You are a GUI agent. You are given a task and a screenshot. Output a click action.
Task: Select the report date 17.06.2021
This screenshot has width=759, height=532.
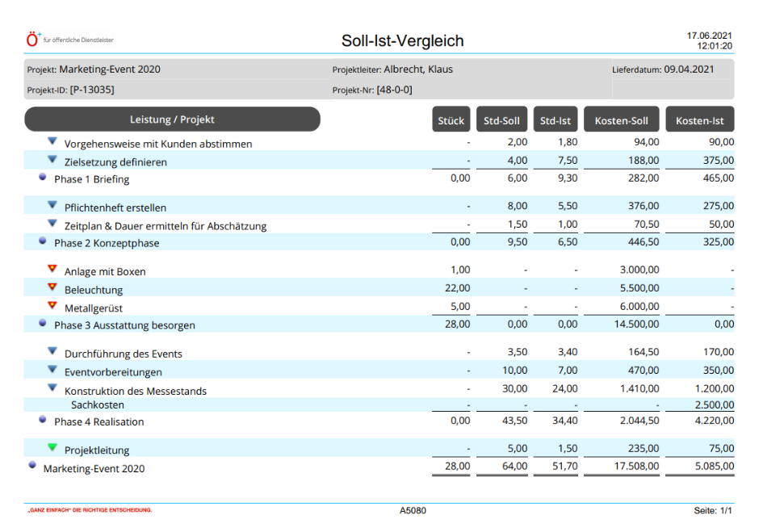(x=709, y=36)
